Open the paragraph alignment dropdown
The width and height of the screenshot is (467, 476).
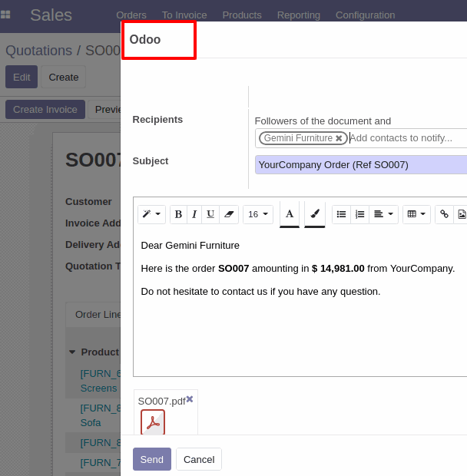point(383,214)
